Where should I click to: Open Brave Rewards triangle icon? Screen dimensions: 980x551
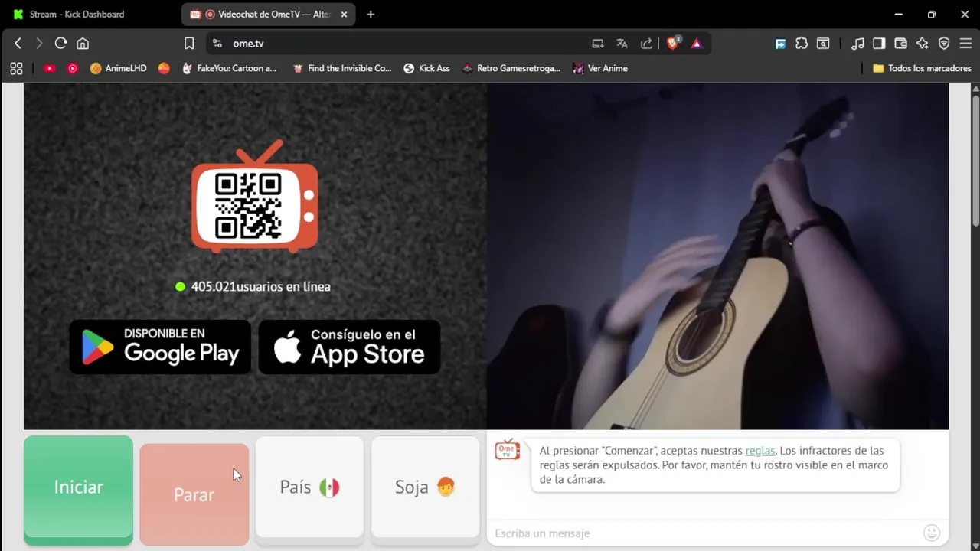pyautogui.click(x=696, y=44)
